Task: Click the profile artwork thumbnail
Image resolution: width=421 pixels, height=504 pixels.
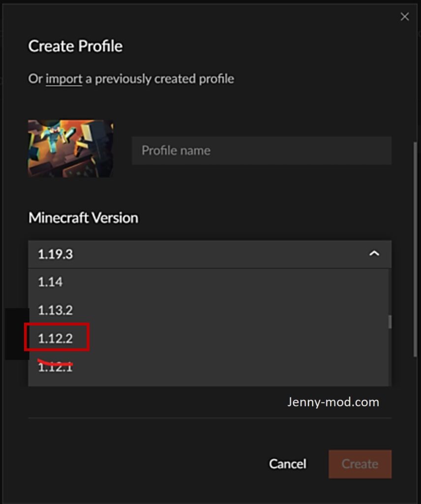Action: click(70, 149)
